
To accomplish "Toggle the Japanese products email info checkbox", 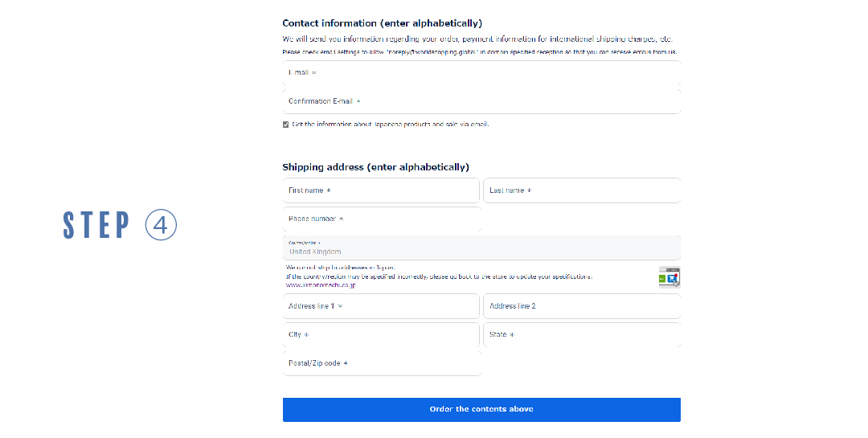I will 286,125.
